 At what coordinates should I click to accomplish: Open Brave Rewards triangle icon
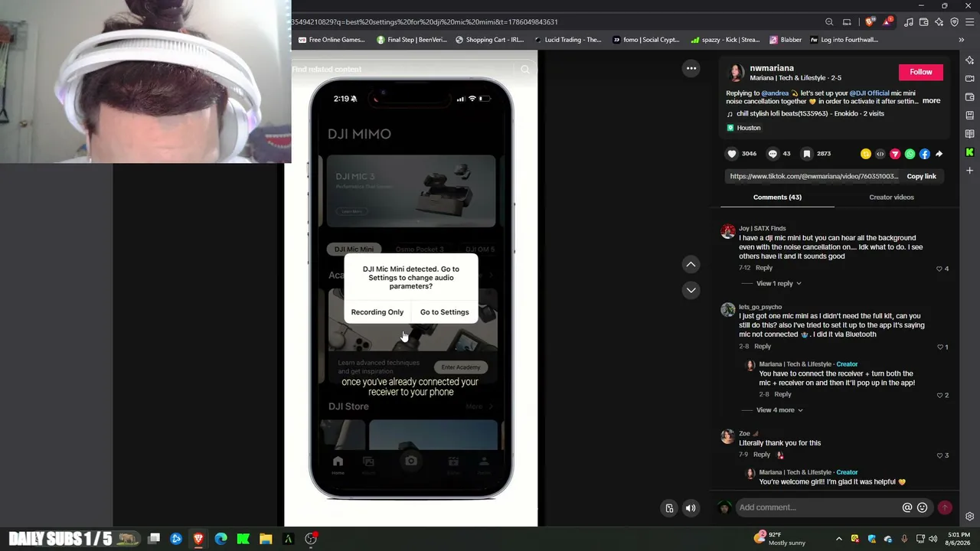coord(887,22)
